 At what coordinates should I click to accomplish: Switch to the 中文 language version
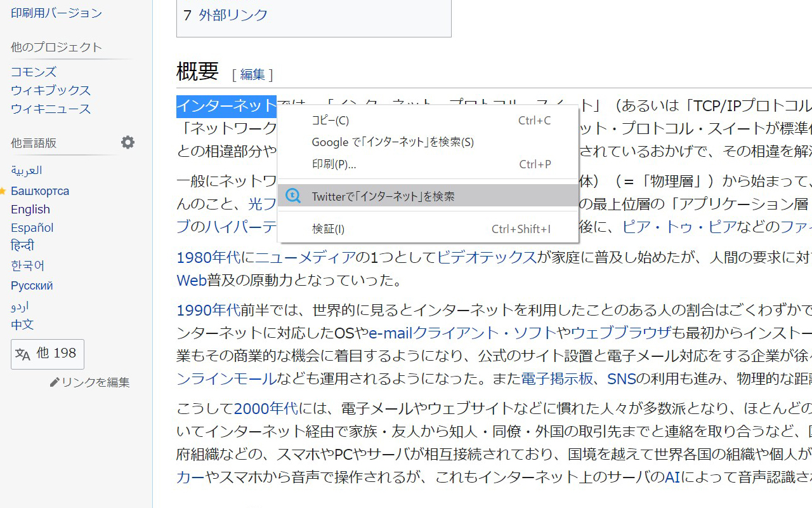22,324
